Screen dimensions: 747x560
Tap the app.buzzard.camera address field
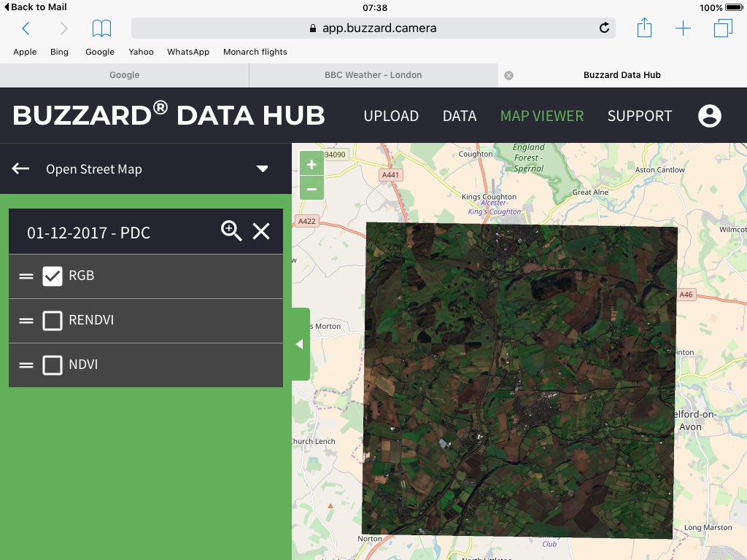click(373, 28)
